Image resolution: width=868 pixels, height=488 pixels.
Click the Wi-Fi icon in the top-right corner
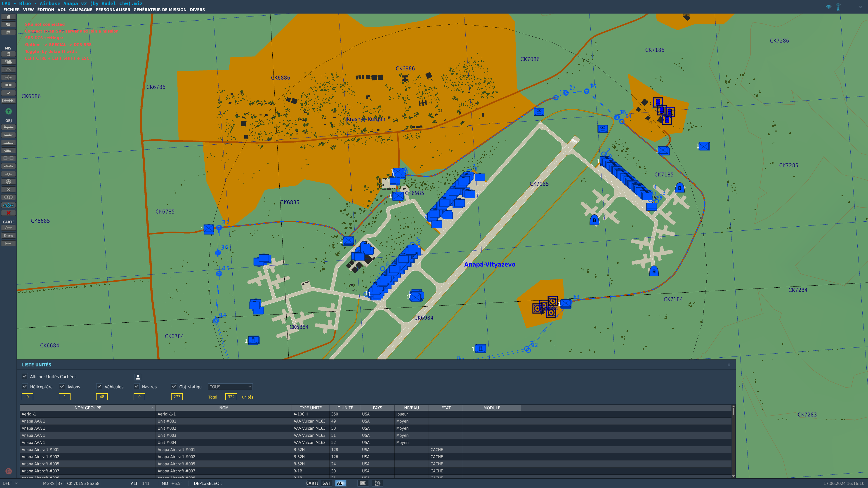828,7
